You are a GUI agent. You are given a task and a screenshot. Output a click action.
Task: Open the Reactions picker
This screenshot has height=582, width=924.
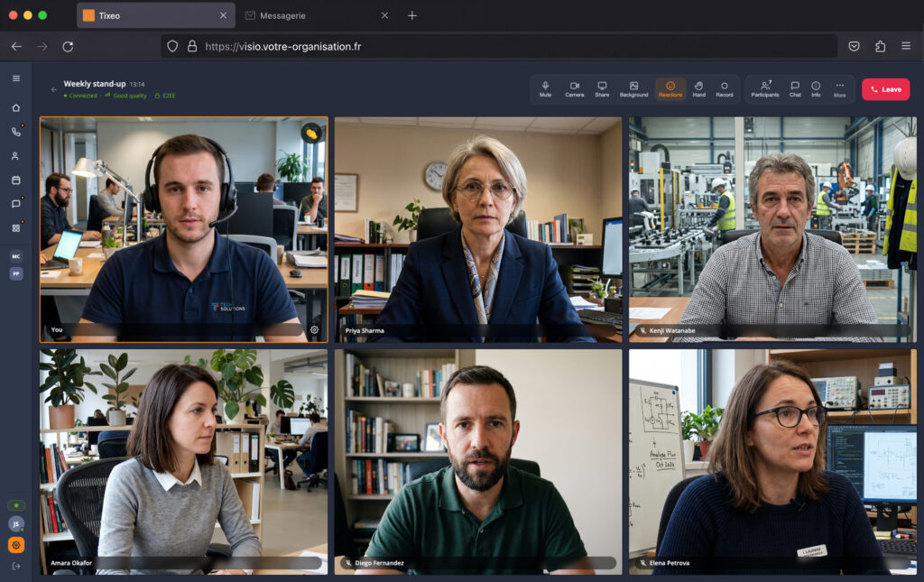tap(670, 89)
